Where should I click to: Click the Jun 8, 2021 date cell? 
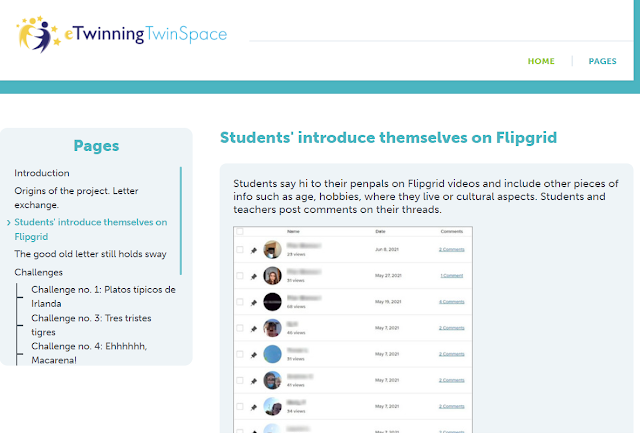tap(387, 249)
